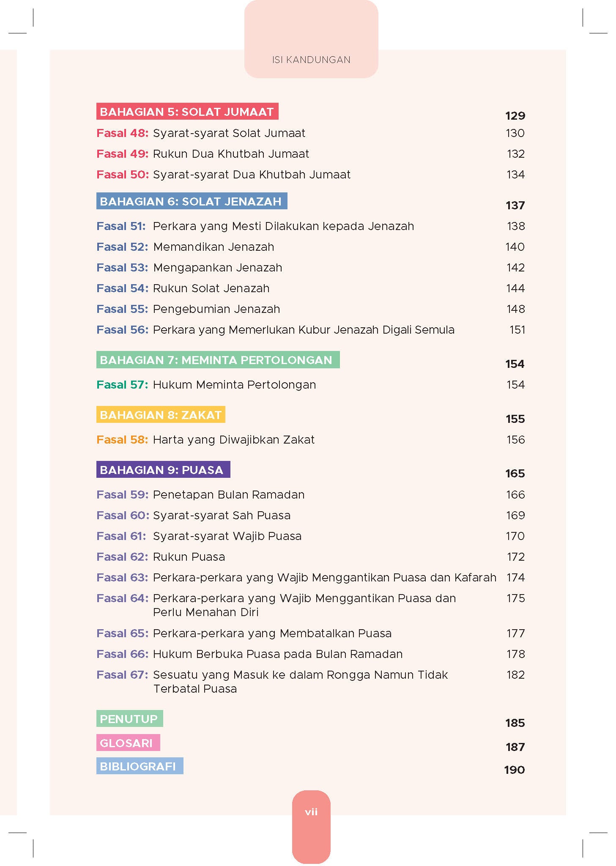
Task: Go to Fasal 48 Syarat-syarat Solat Jumaat
Action: click(x=201, y=133)
